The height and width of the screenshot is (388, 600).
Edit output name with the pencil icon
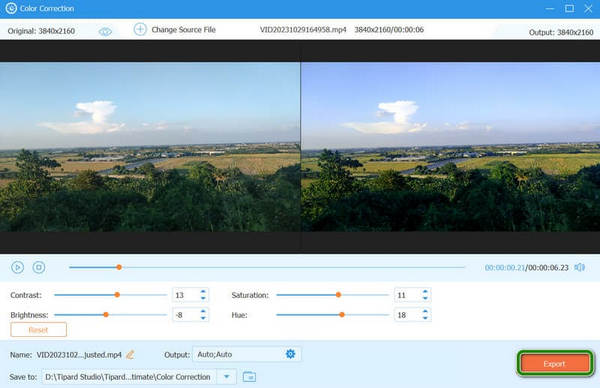(130, 354)
